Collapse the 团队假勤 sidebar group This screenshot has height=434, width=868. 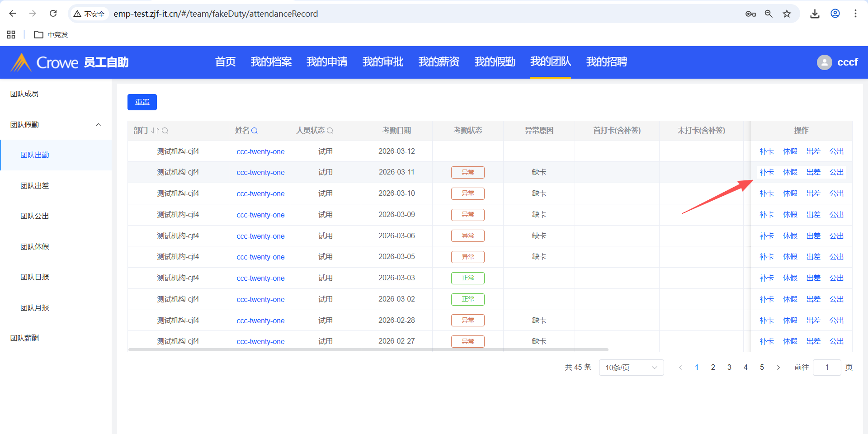98,125
